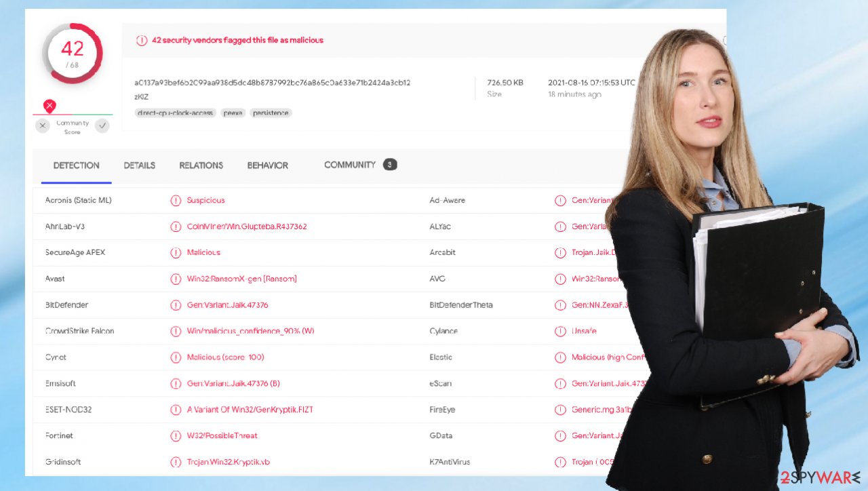Select A Variant Of Win32/GenKryptik.FIZT result
Screen dimensions: 868x491
[250, 410]
